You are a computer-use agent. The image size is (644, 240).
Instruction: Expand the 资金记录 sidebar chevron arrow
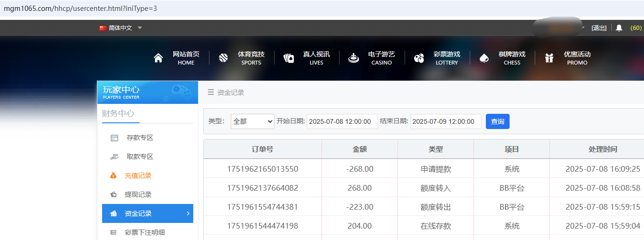coord(188,213)
